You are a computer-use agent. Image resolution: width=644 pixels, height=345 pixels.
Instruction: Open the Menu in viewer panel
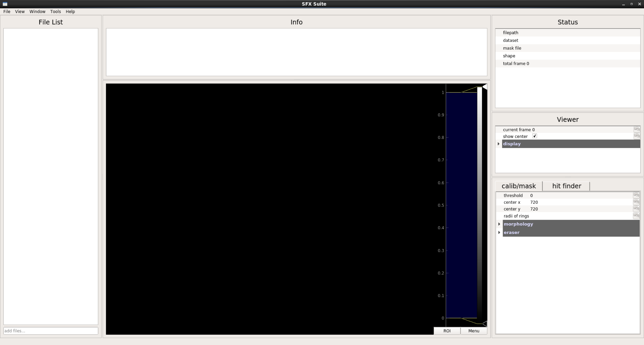pos(474,330)
